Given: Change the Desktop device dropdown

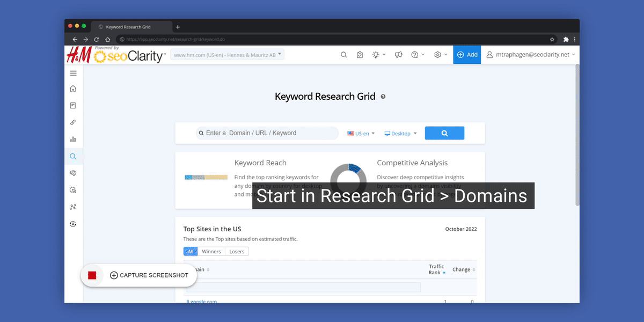Looking at the screenshot, I should coord(400,134).
